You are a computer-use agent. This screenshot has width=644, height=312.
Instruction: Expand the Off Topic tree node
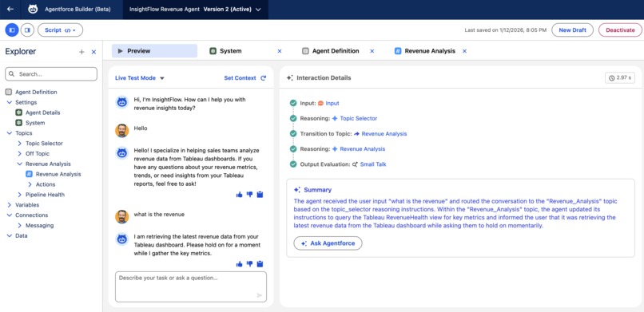(x=20, y=154)
